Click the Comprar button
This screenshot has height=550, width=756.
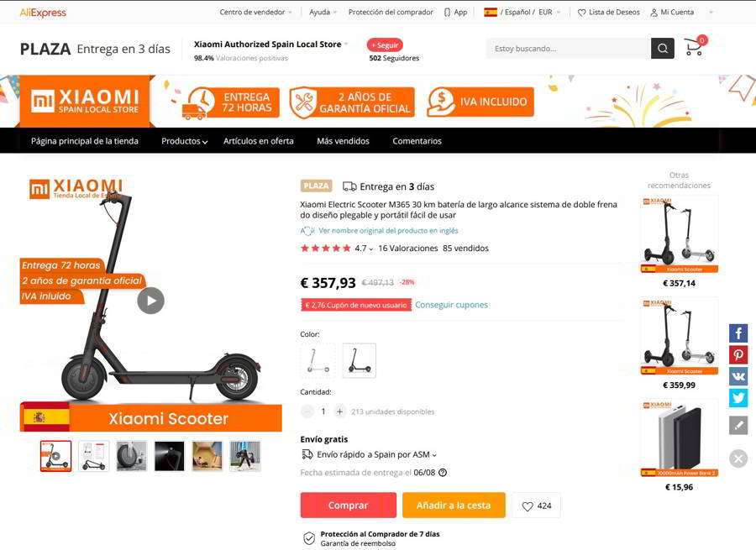(349, 505)
